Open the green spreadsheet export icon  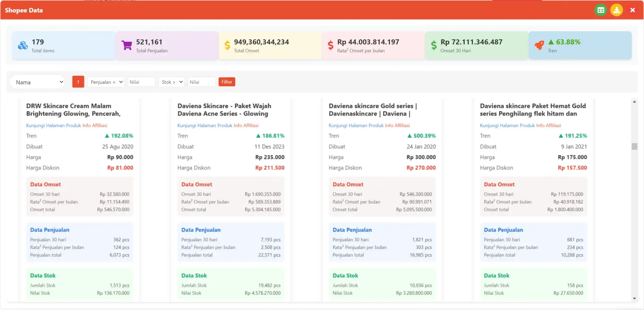(601, 10)
